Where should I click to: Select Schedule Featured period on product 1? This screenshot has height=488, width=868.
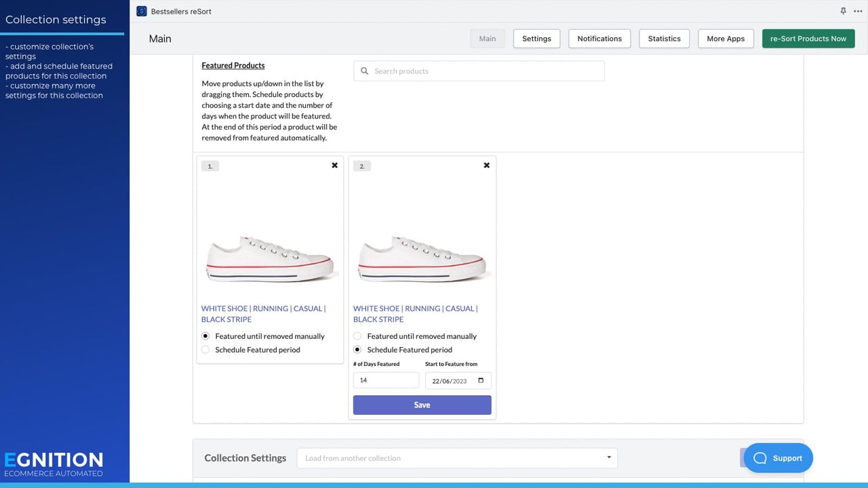pos(205,350)
